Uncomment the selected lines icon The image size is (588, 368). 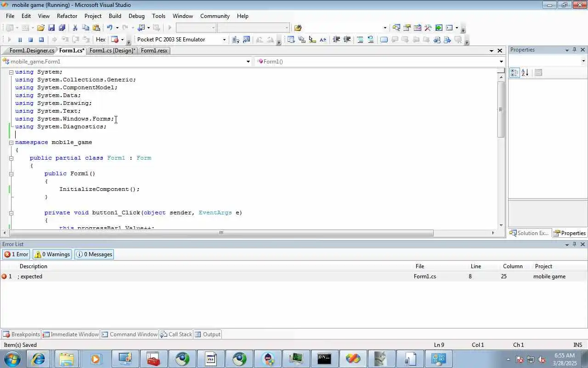pos(371,40)
